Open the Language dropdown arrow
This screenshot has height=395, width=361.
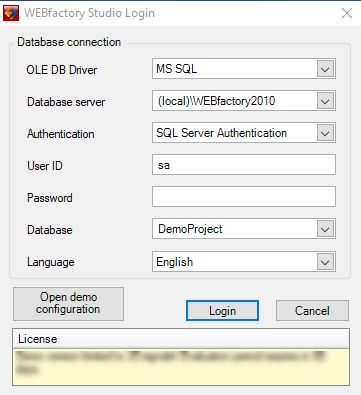(x=325, y=262)
